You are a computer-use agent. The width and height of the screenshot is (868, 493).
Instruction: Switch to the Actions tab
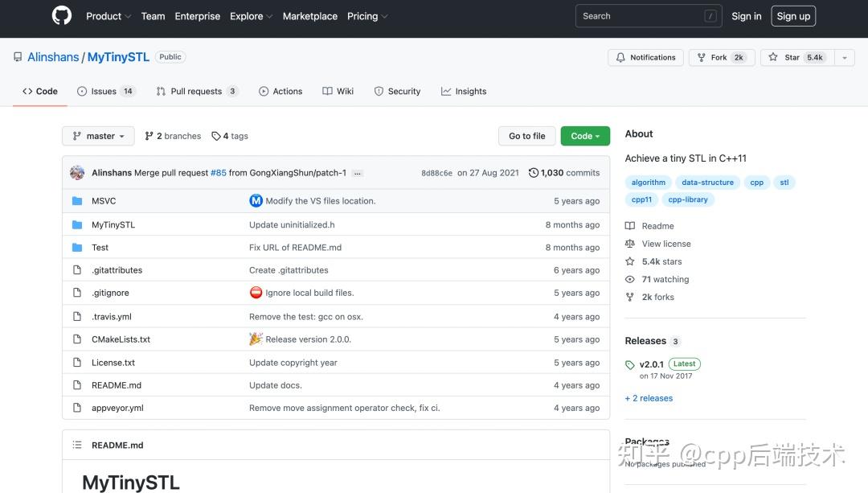point(280,92)
